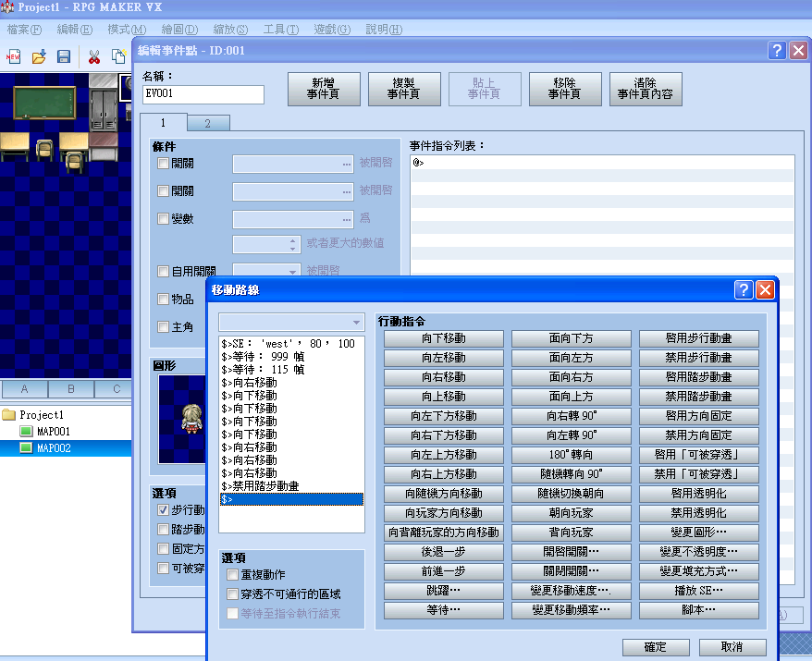812x661 pixels.
Task: Confirm move route with 確定 button
Action: (656, 647)
